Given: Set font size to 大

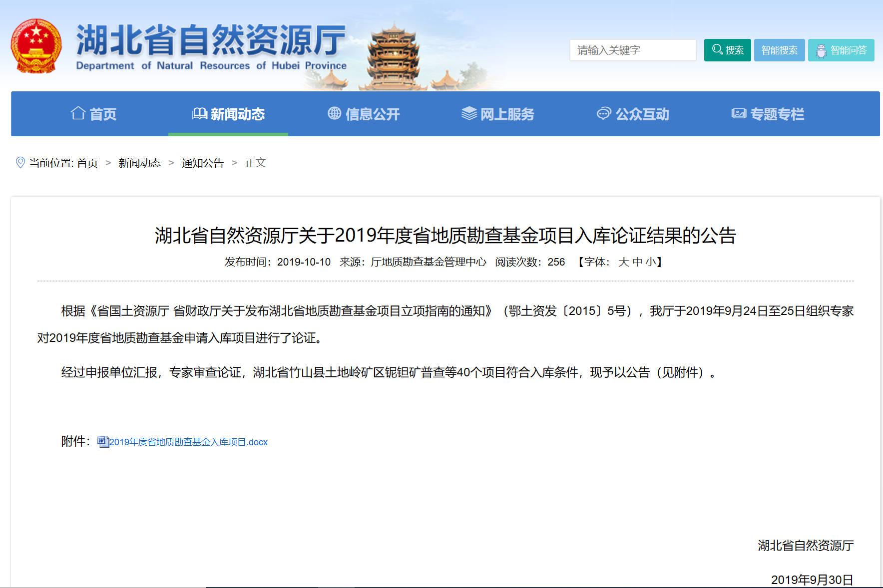Looking at the screenshot, I should [x=623, y=262].
